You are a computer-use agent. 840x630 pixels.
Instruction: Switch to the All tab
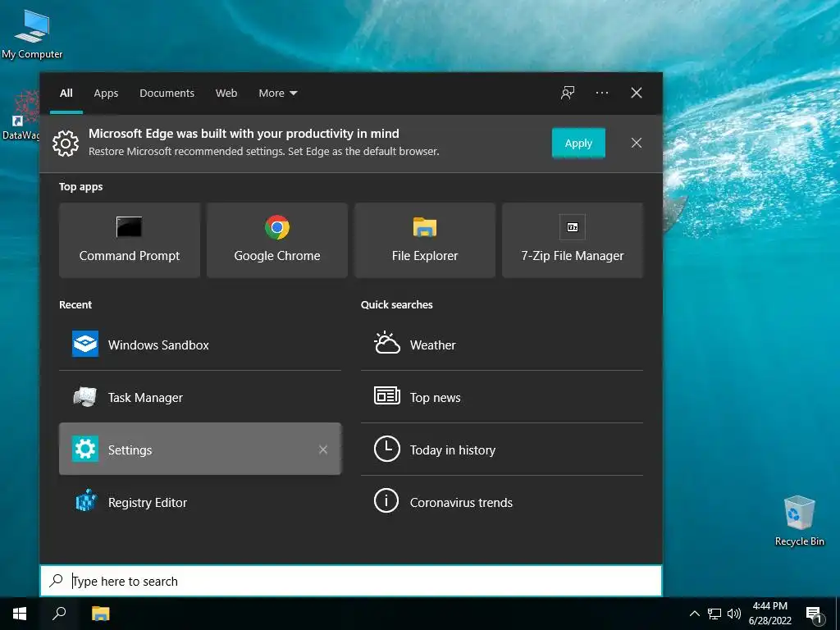(x=66, y=93)
